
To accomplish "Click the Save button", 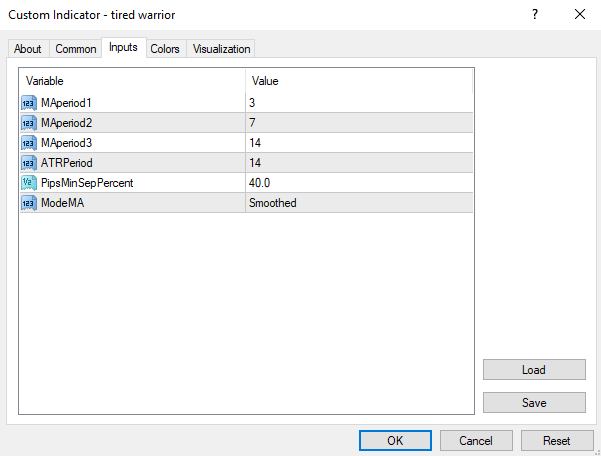I will pos(534,403).
